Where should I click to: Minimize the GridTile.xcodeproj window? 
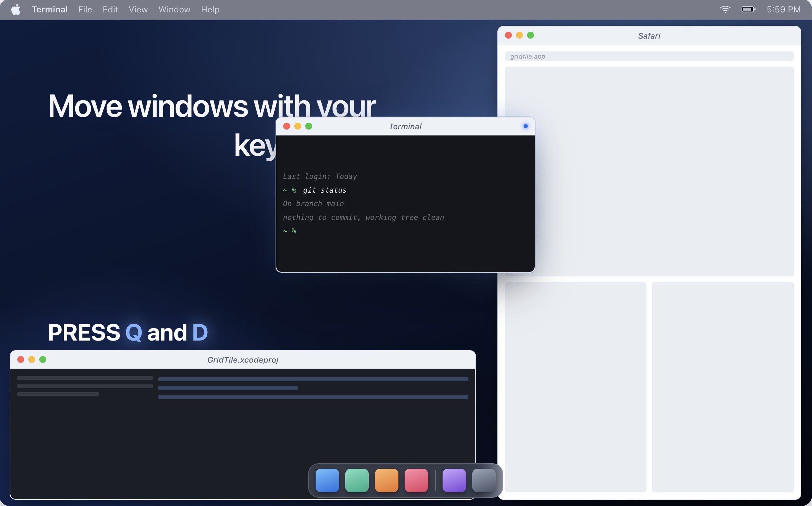tap(32, 360)
